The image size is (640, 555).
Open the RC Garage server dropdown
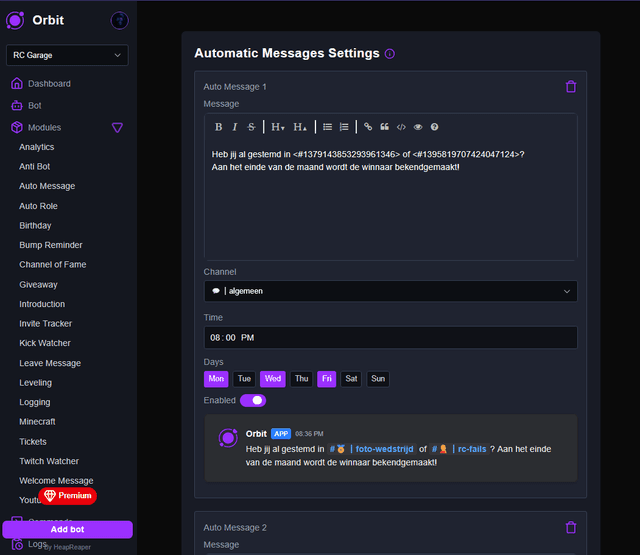(x=67, y=55)
